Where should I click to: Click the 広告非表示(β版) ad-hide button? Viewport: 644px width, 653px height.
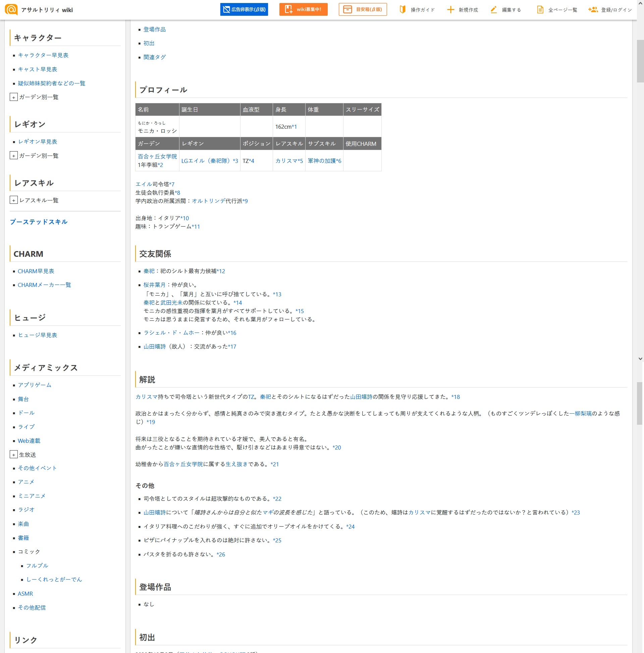(244, 9)
